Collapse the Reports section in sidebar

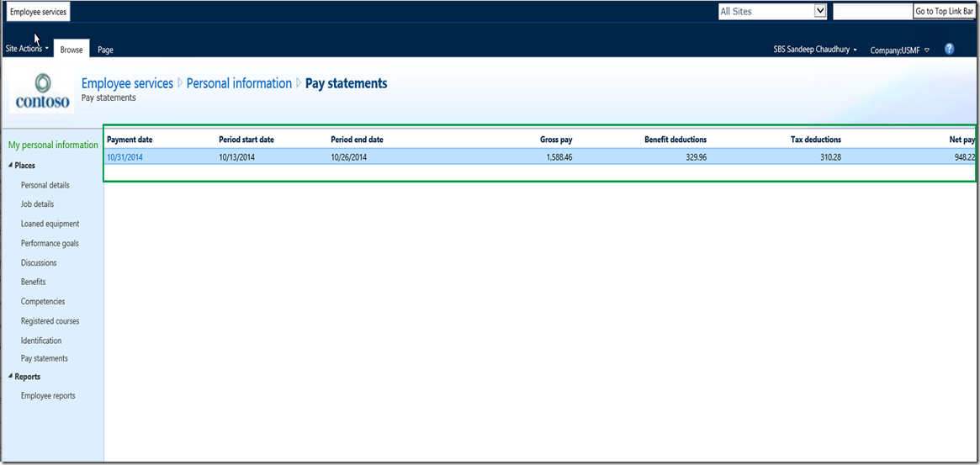point(10,377)
